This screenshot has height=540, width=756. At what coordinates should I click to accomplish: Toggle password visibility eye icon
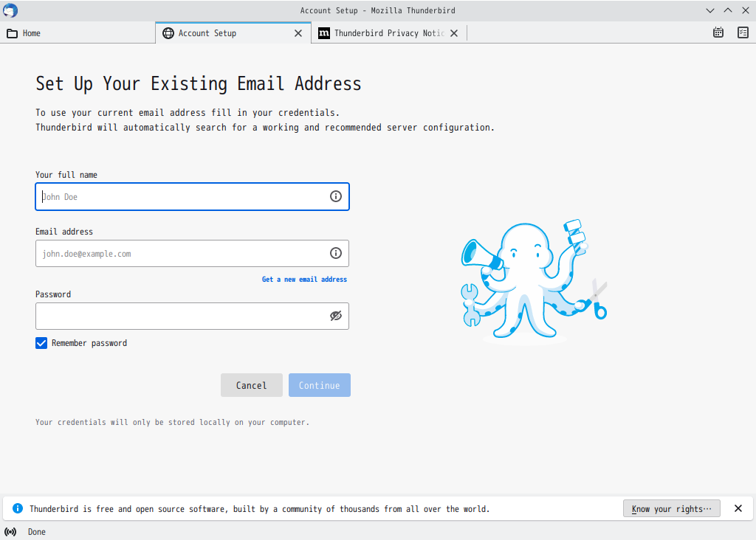[336, 316]
